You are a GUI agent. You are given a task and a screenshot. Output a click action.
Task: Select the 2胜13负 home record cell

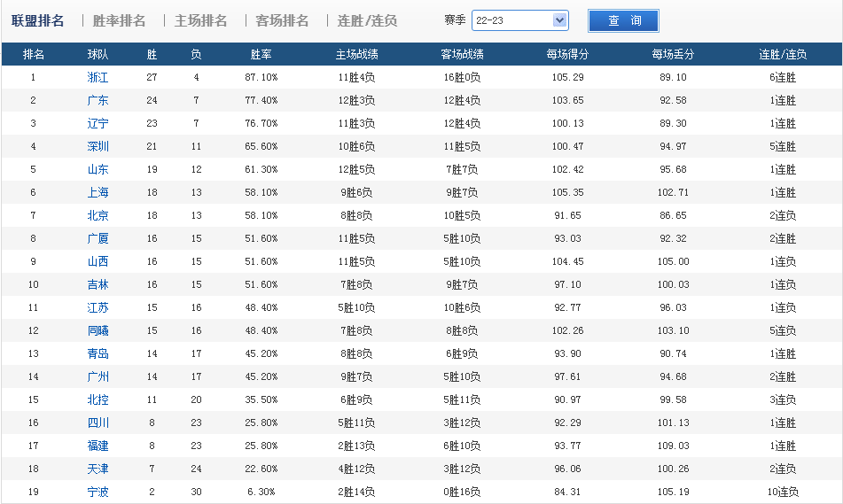356,446
